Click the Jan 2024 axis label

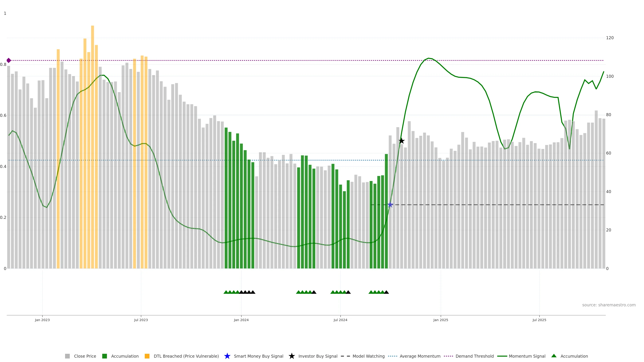(x=241, y=320)
